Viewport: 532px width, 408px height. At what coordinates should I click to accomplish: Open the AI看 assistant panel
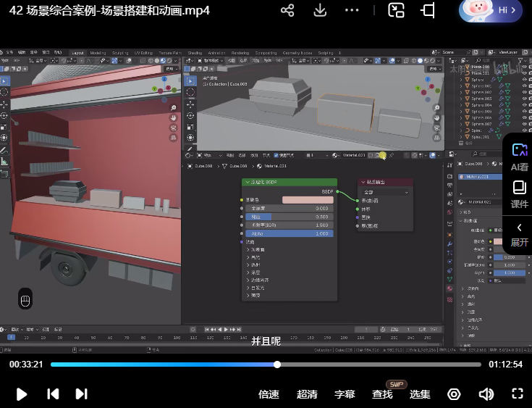coord(519,156)
